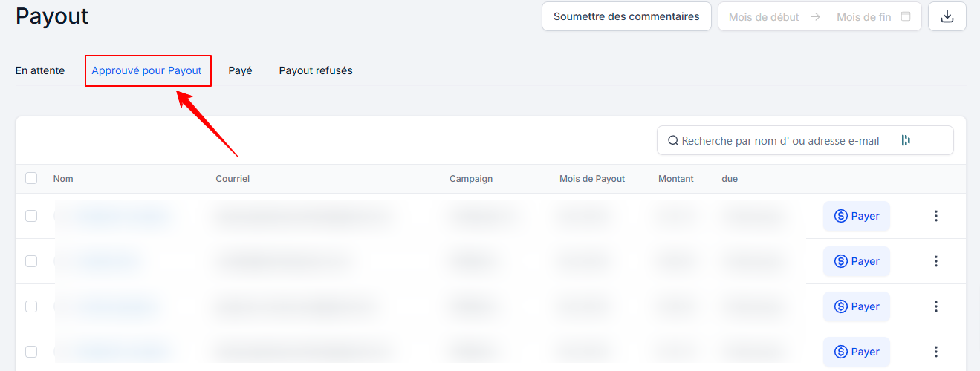Open three-dot menu for second row
Screen dimensions: 980x371
click(936, 261)
